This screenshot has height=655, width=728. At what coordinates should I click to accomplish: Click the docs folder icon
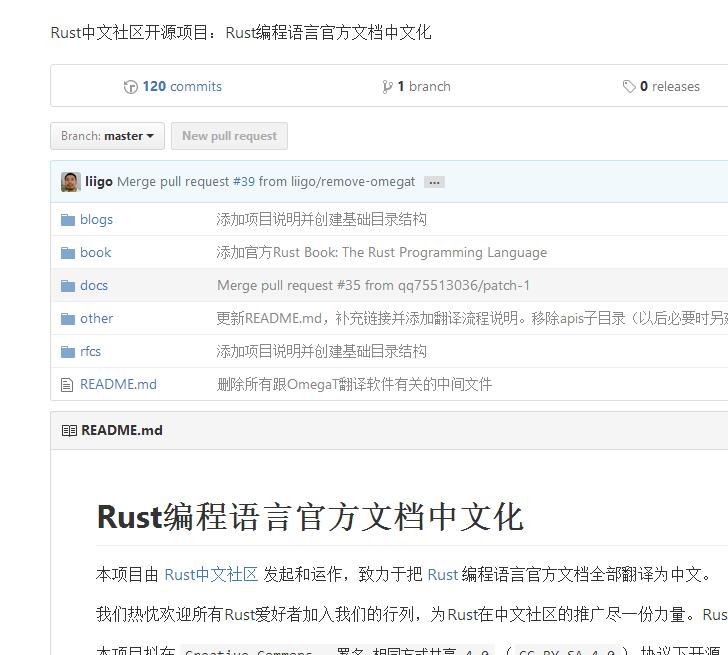68,286
